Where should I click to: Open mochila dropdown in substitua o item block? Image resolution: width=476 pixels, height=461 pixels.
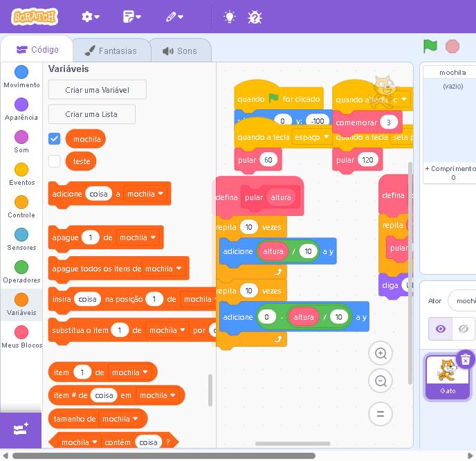point(167,330)
